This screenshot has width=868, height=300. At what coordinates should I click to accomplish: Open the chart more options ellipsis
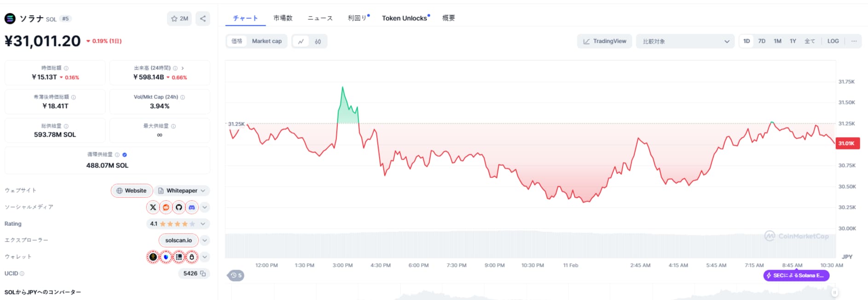click(854, 41)
